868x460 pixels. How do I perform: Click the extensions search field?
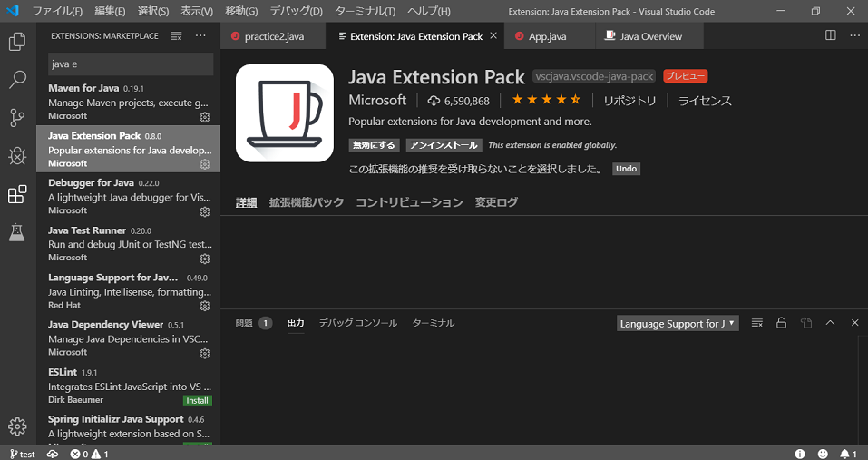[131, 64]
